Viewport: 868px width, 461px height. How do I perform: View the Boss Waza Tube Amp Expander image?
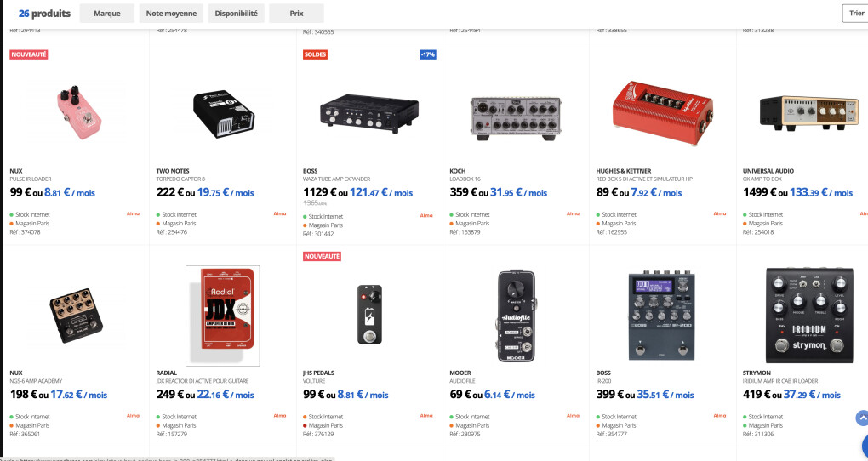[x=369, y=113]
